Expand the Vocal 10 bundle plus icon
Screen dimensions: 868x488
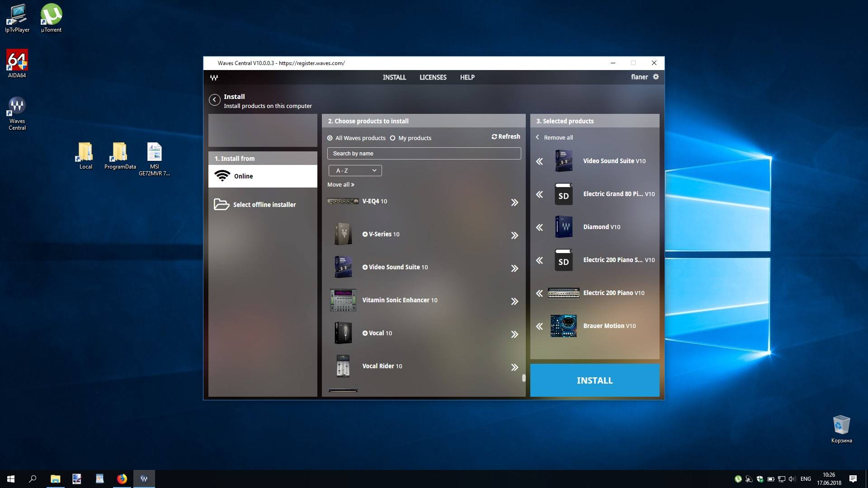tap(365, 333)
